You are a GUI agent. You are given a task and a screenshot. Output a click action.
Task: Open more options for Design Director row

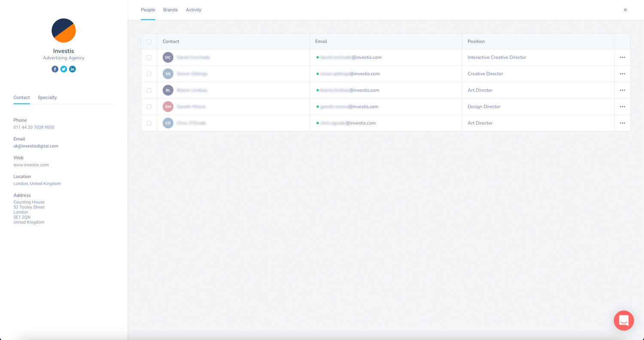622,107
